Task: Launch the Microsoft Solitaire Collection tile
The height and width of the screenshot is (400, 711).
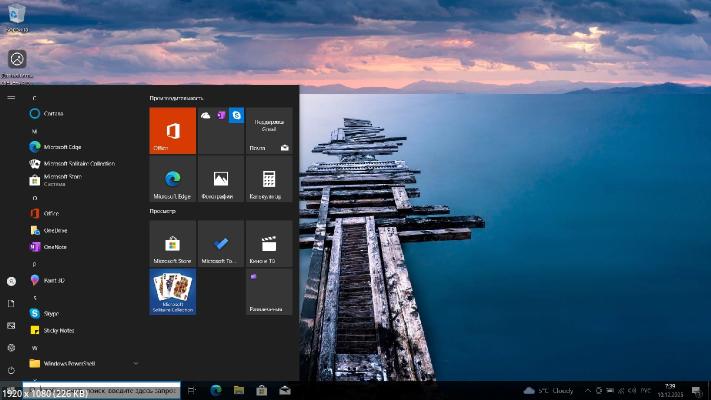Action: (172, 291)
